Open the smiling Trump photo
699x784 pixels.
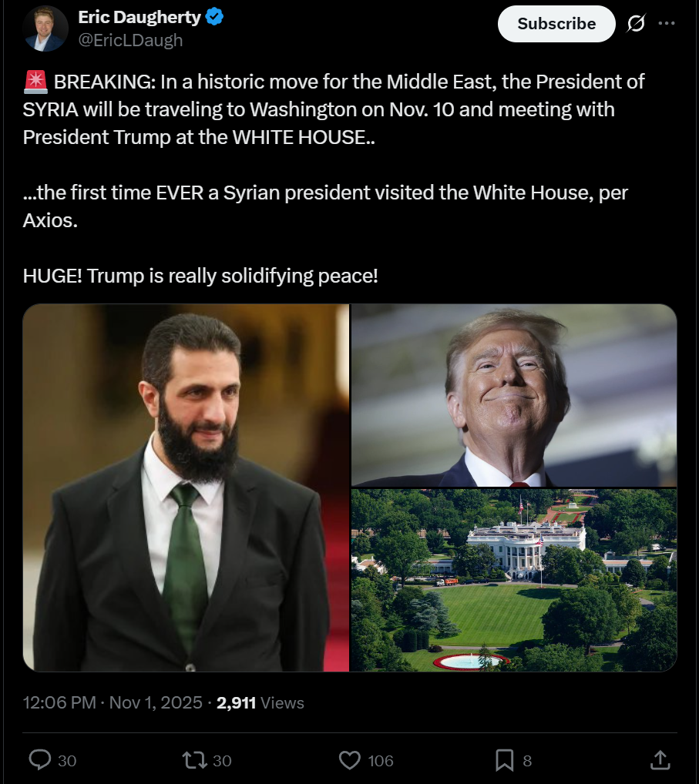514,395
